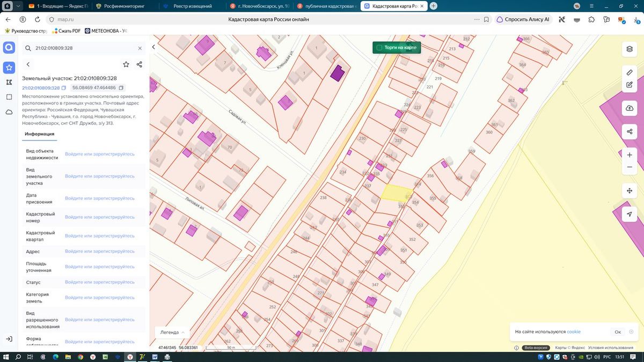Open the Windows Start menu
The height and width of the screenshot is (362, 644).
(x=6, y=357)
